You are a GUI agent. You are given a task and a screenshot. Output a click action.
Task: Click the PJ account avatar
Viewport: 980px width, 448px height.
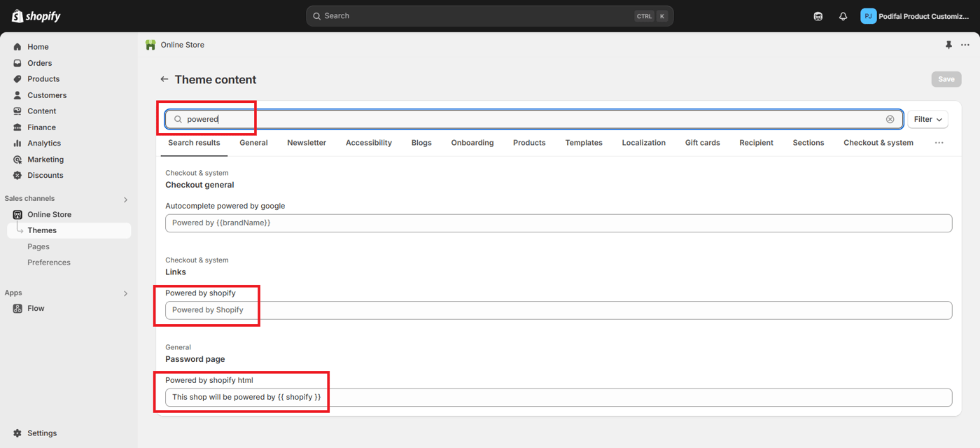868,16
